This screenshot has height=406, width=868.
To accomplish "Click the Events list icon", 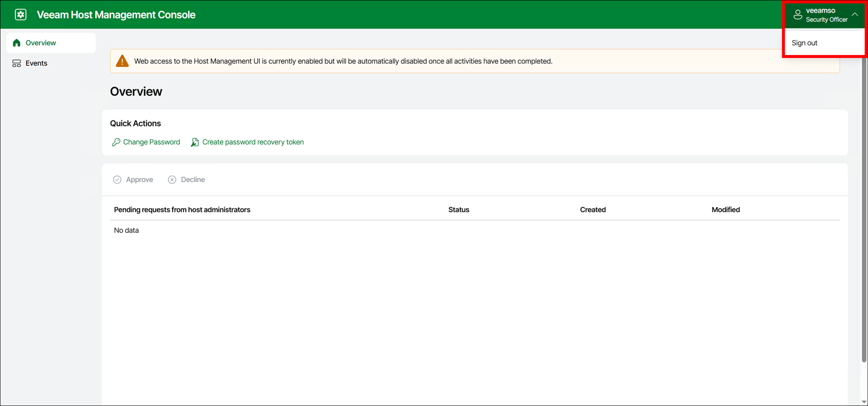I will pyautogui.click(x=17, y=63).
